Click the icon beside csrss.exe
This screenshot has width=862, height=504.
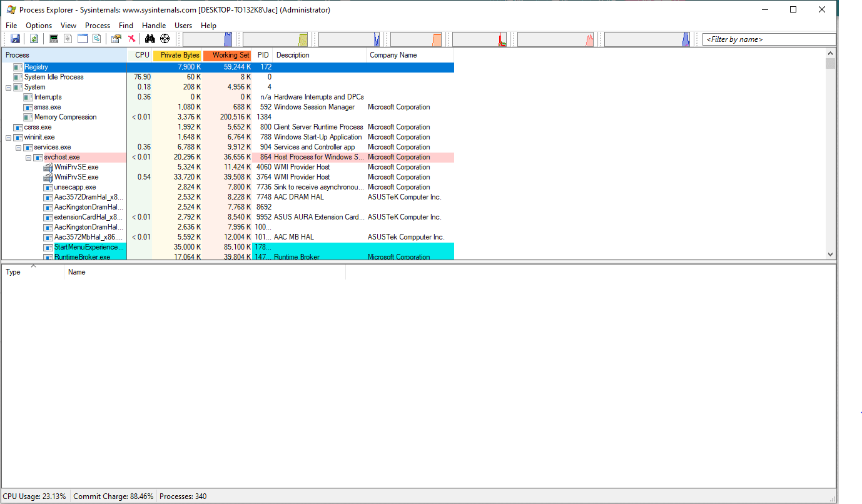pos(18,127)
